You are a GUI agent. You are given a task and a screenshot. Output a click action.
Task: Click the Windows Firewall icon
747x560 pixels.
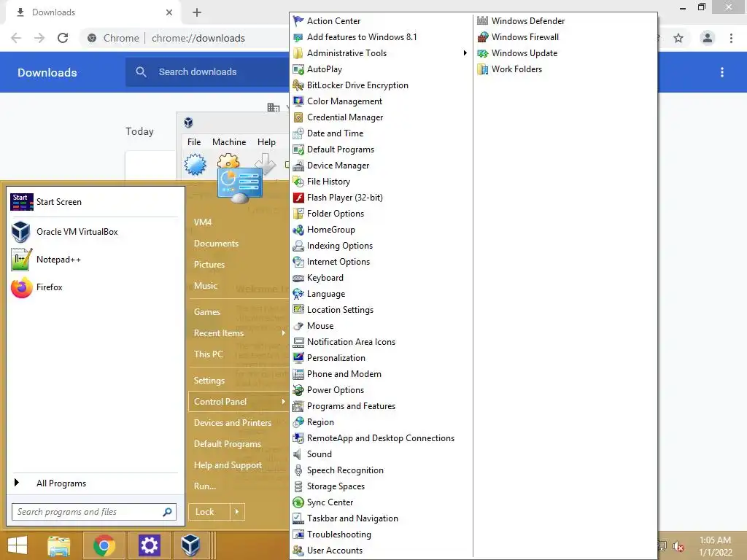[483, 37]
